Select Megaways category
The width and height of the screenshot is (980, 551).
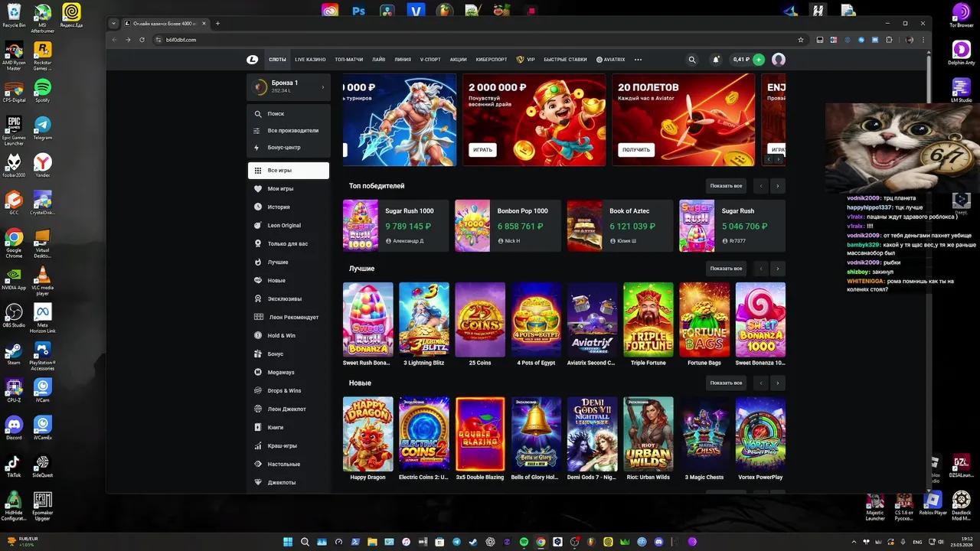289,372
